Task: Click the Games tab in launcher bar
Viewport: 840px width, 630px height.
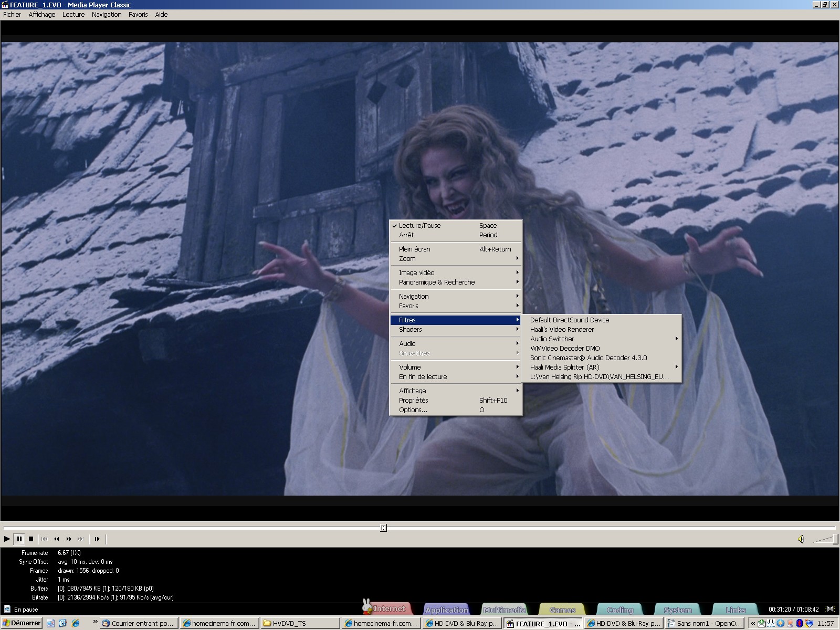Action: [x=562, y=610]
